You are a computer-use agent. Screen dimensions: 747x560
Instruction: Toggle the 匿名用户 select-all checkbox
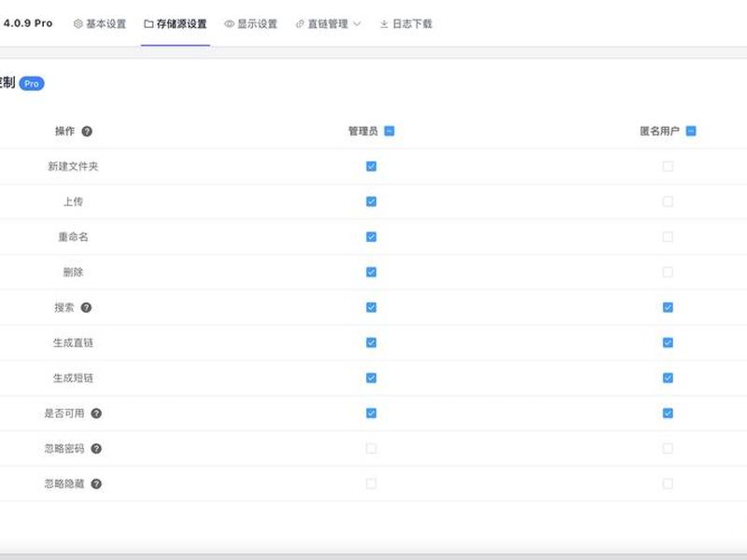tap(691, 131)
